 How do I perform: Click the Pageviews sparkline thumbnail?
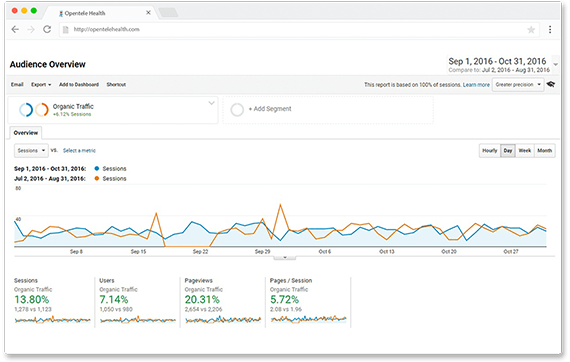click(223, 320)
